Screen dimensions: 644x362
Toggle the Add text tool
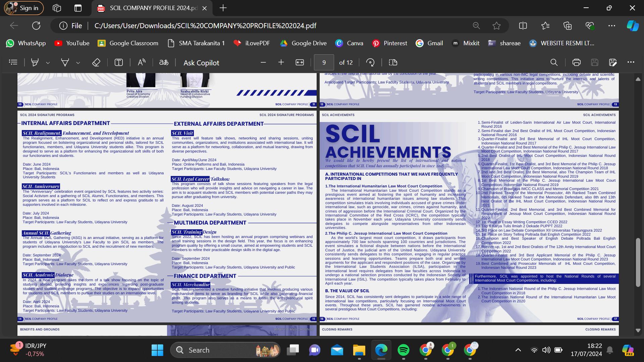(118, 62)
